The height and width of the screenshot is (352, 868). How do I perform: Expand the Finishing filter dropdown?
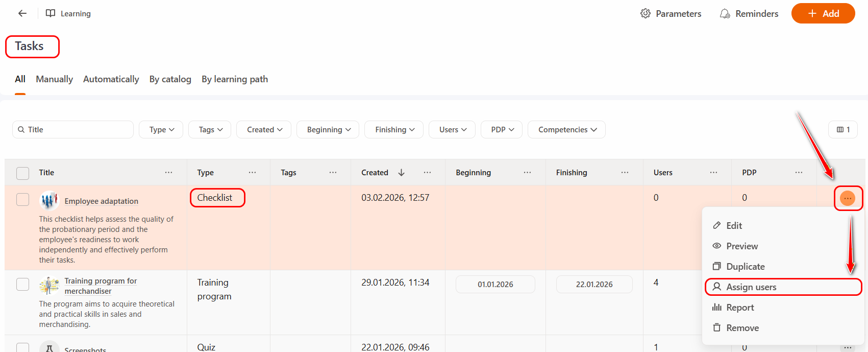394,130
